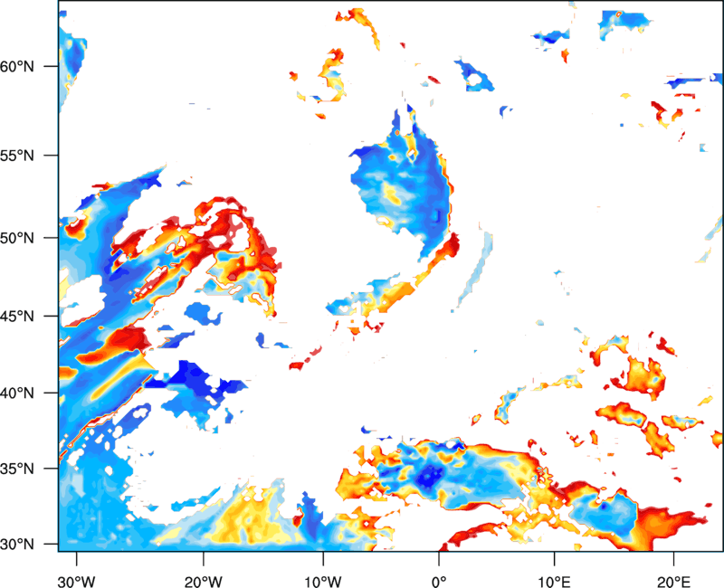The width and height of the screenshot is (724, 588).
Task: Click the 30°N latitude label
Action: (17, 545)
